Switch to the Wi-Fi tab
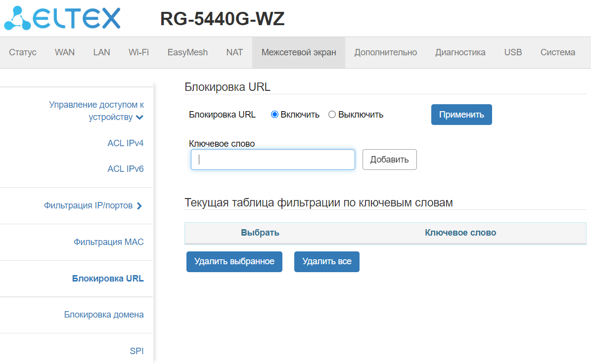 [138, 52]
